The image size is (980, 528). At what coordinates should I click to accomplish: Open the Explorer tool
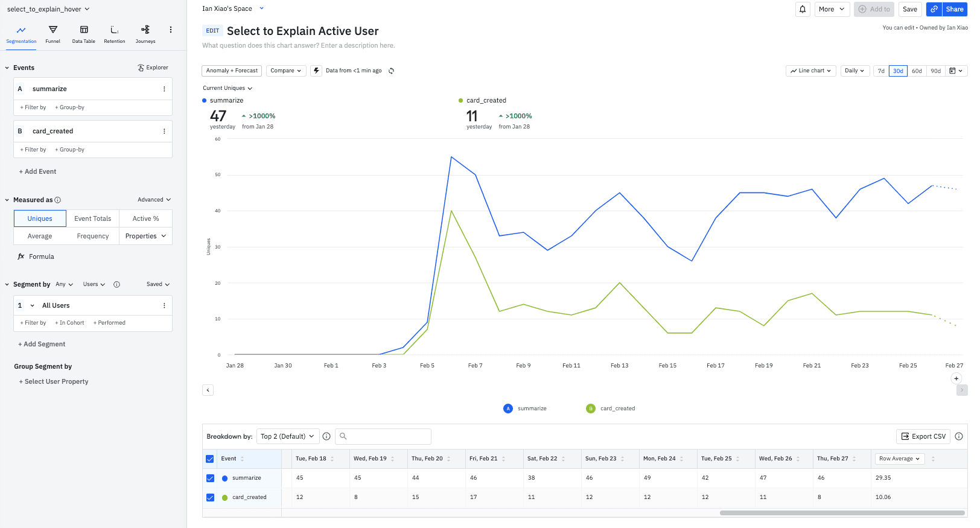point(153,68)
